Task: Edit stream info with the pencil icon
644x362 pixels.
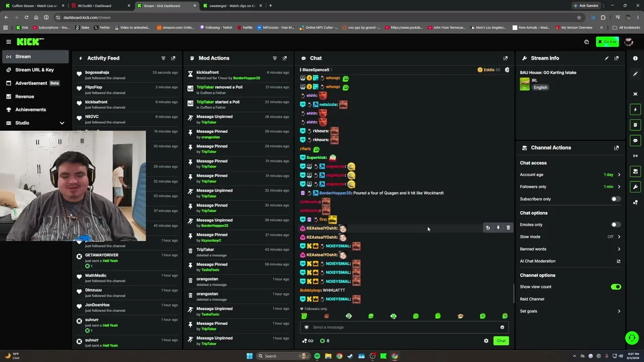Action: 606,58
